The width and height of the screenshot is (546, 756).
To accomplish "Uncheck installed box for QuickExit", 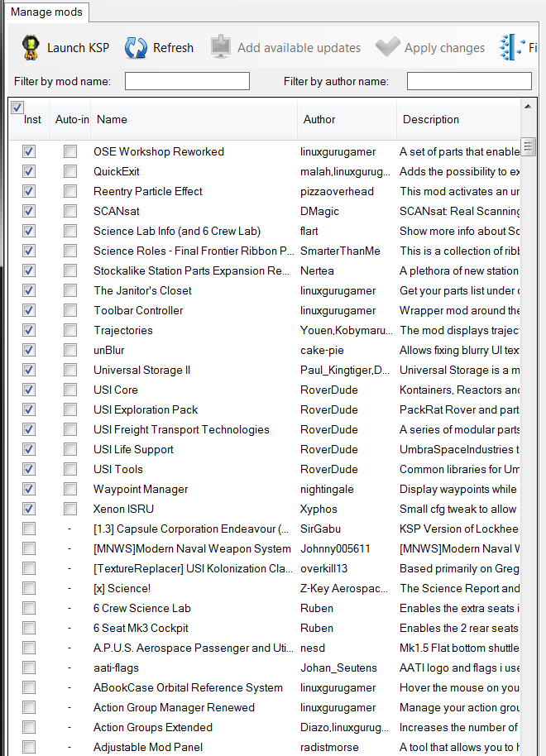I will point(29,171).
